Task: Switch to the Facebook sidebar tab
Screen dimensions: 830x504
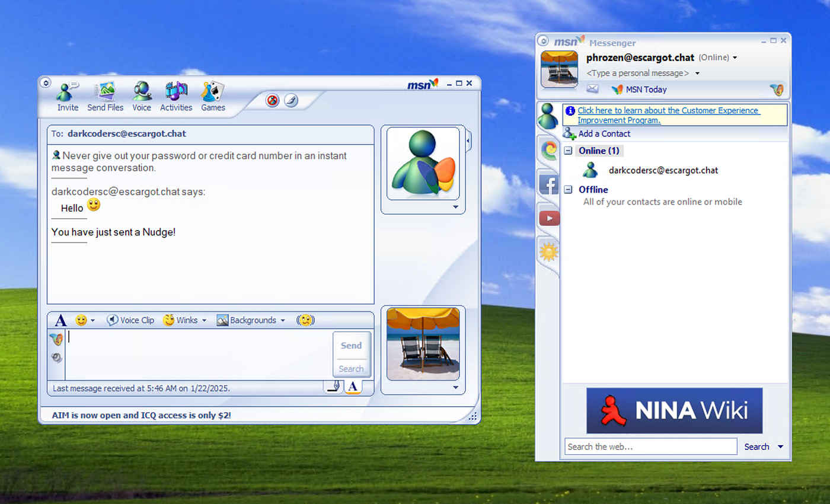Action: (x=548, y=184)
